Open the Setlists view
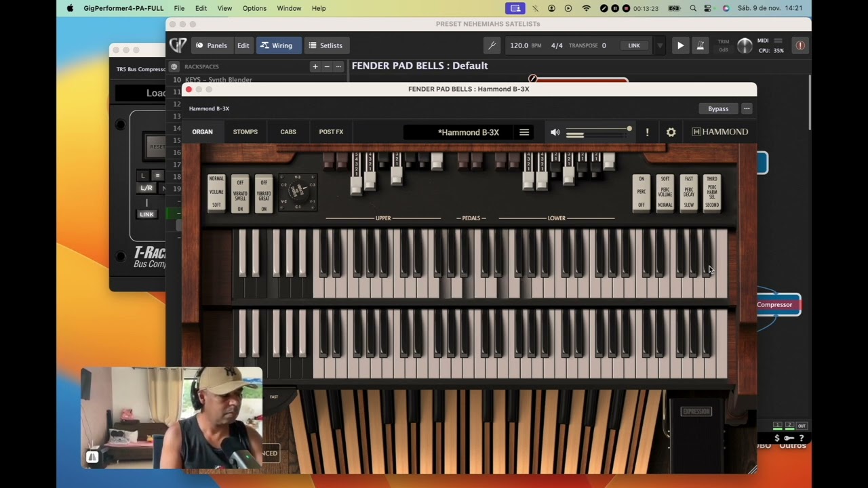 point(326,45)
